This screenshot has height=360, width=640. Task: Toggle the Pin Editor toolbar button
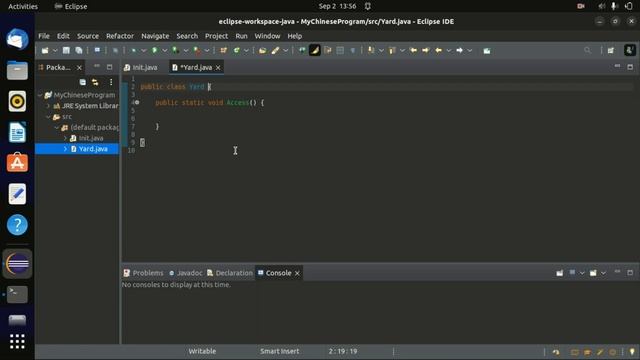tap(487, 51)
